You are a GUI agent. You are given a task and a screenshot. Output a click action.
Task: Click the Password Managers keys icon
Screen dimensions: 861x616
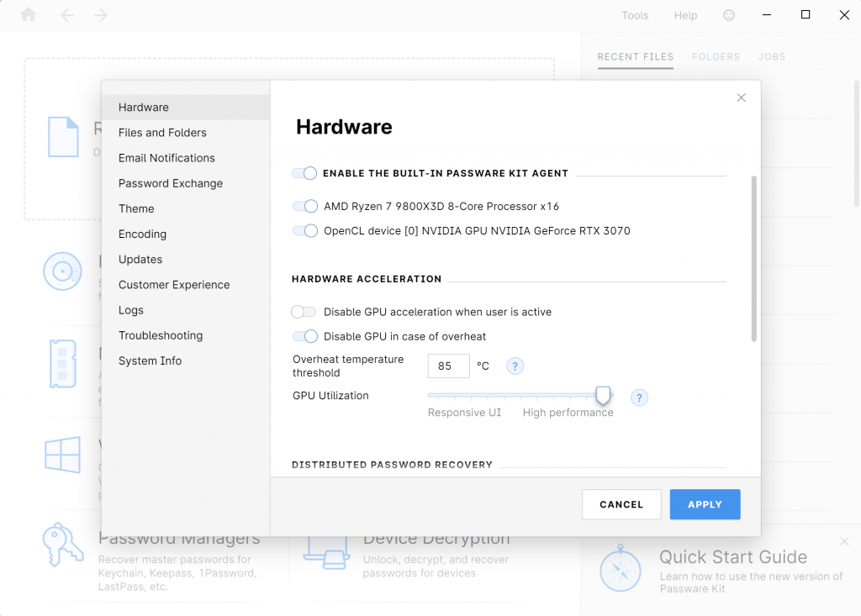63,544
